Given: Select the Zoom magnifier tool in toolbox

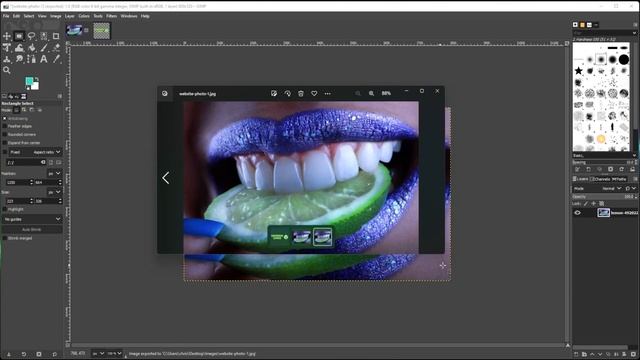Looking at the screenshot, I should tap(7, 70).
